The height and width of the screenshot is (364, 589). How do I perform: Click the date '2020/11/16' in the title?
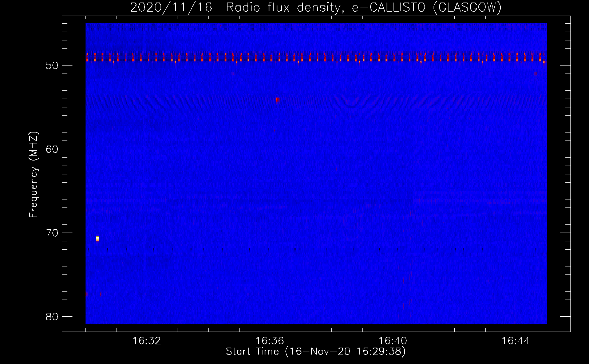click(171, 8)
